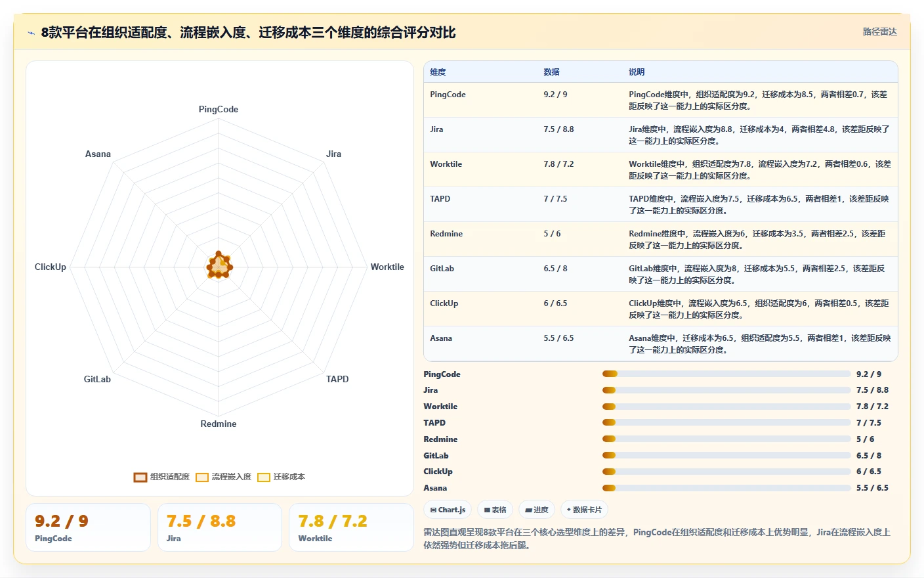
Task: Click the Asana axis label on the radar
Action: coord(98,154)
